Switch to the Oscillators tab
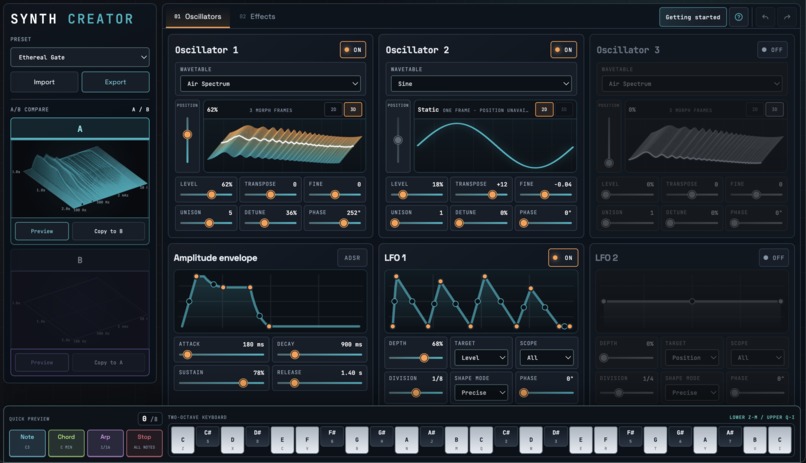Screen dimensions: 806x463 coord(198,17)
